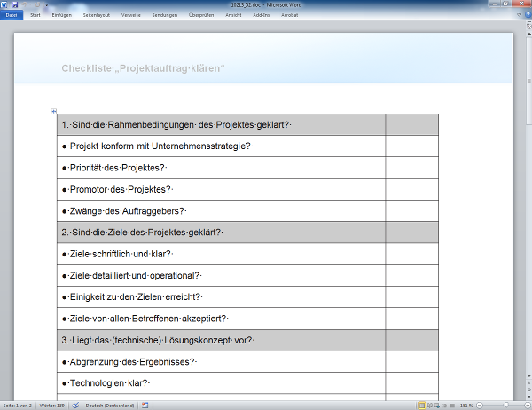Select the Überprüfen ribbon tab
The height and width of the screenshot is (410, 532).
click(x=203, y=15)
